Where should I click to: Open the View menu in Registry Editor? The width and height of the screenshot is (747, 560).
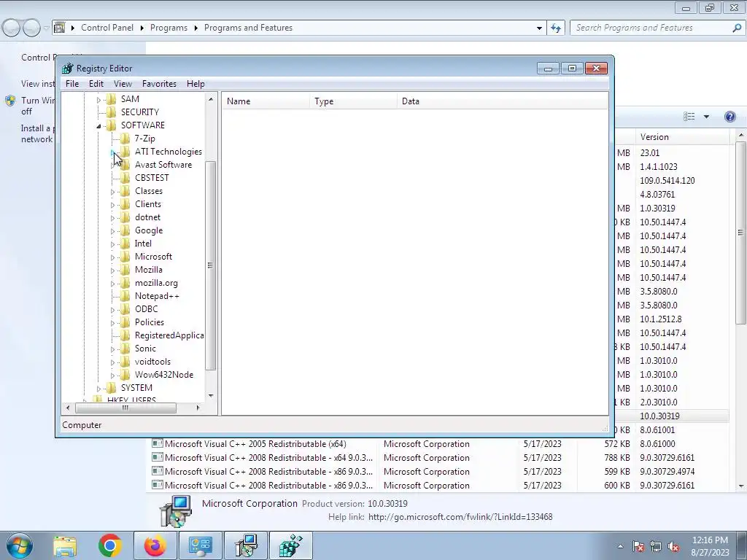[x=123, y=84]
